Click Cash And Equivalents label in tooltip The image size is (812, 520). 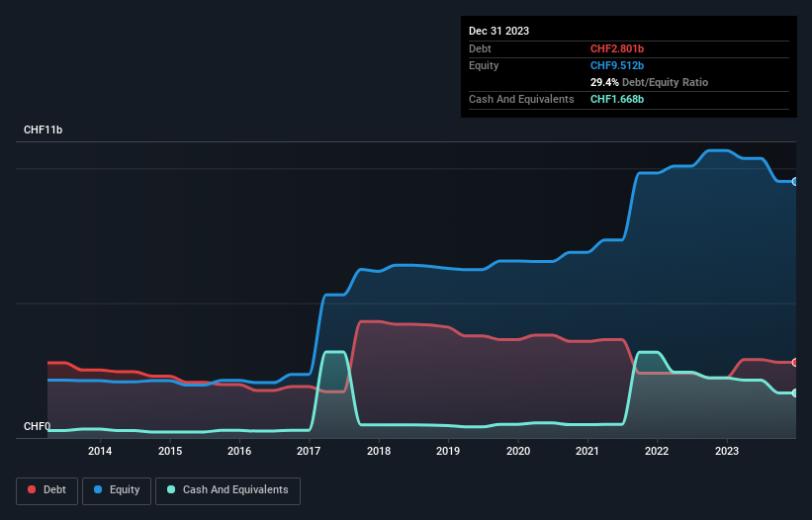521,99
